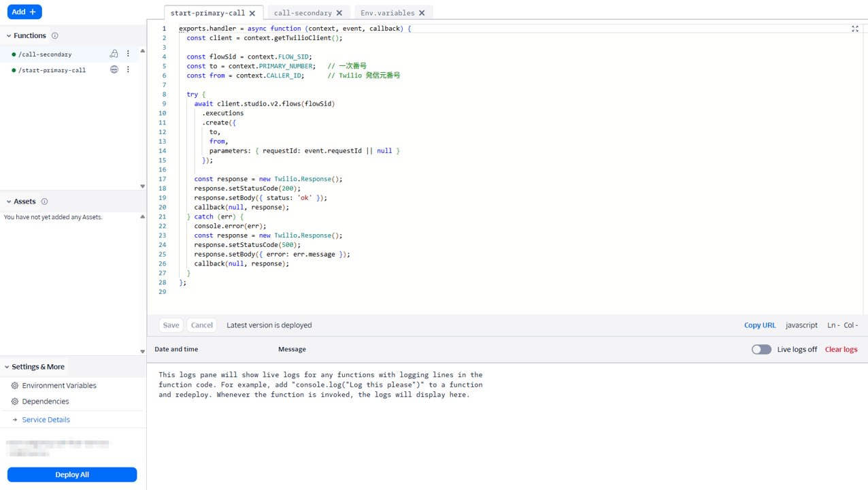The width and height of the screenshot is (868, 490).
Task: Click the Deploy All button
Action: tap(71, 474)
